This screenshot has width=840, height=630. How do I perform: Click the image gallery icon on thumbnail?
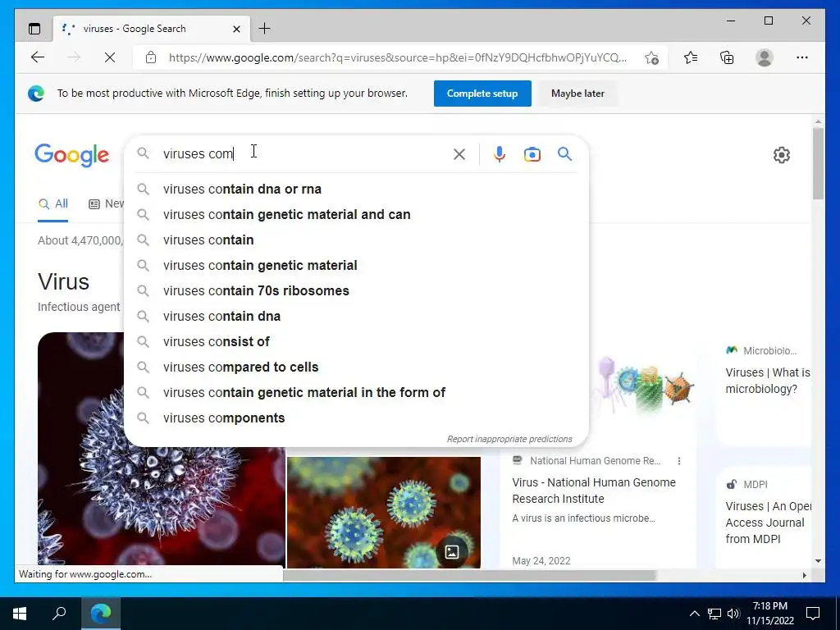[x=452, y=552]
